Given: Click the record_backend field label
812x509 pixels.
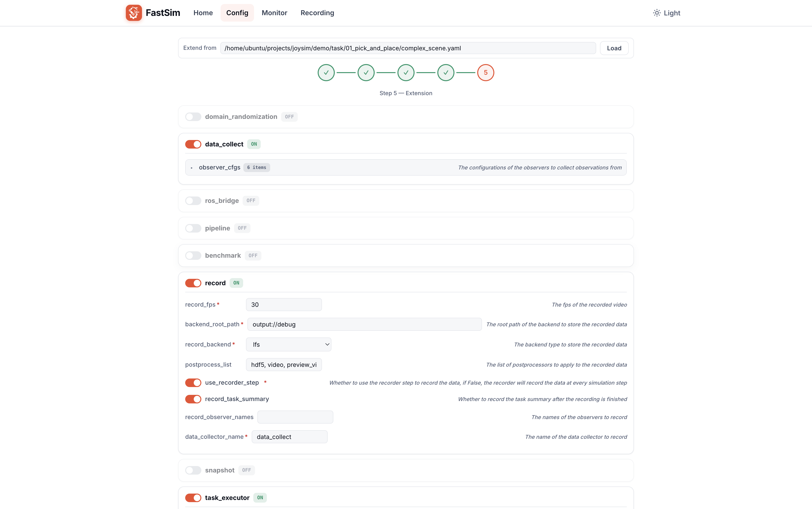Looking at the screenshot, I should click(x=208, y=344).
